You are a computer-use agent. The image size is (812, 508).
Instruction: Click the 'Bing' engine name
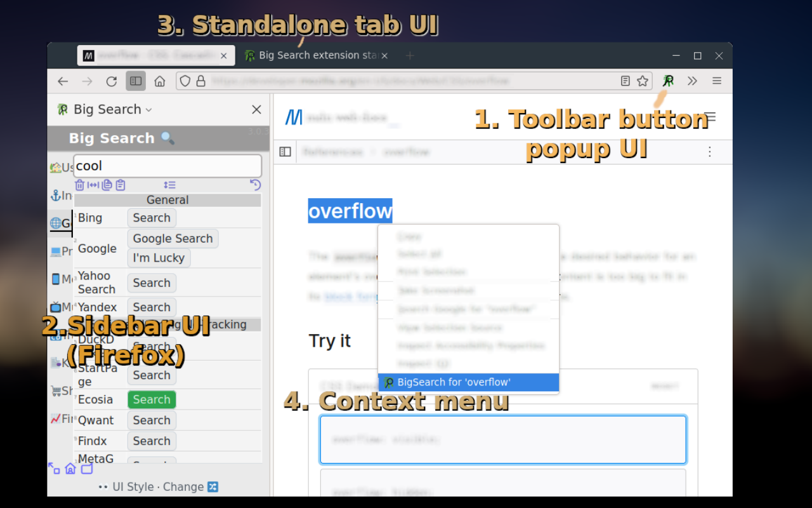pos(89,218)
